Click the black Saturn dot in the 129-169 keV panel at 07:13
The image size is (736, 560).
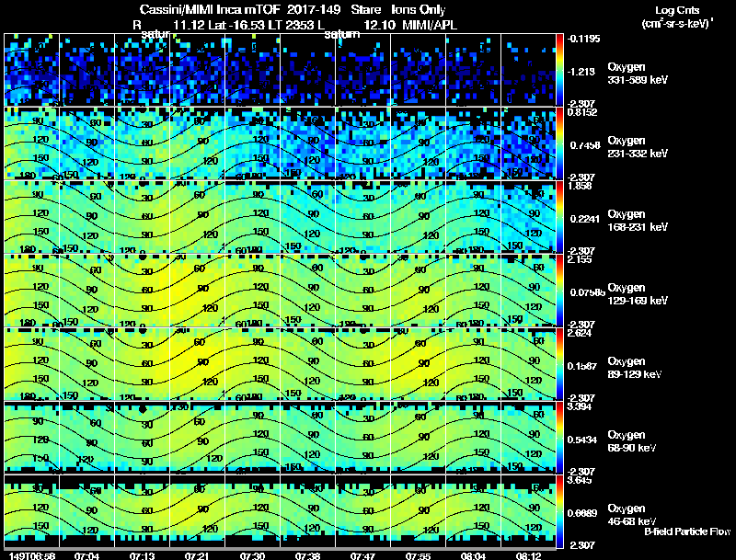[143, 257]
